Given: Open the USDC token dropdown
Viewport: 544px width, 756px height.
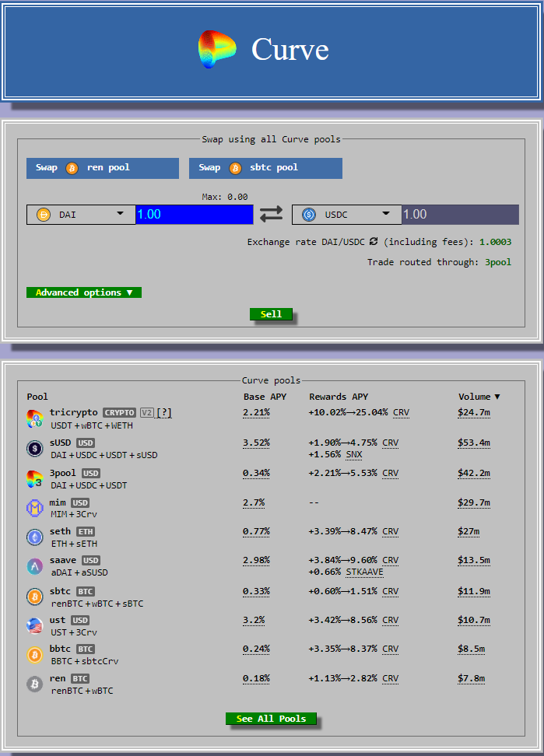Looking at the screenshot, I should tap(347, 215).
